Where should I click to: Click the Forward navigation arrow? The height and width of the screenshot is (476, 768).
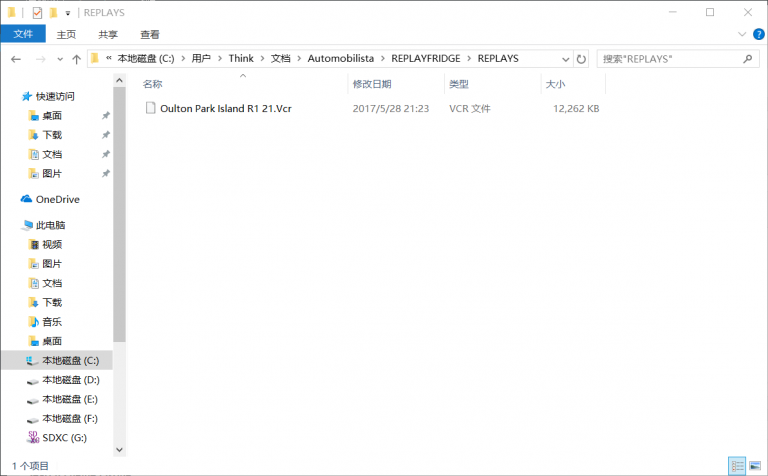coord(41,59)
